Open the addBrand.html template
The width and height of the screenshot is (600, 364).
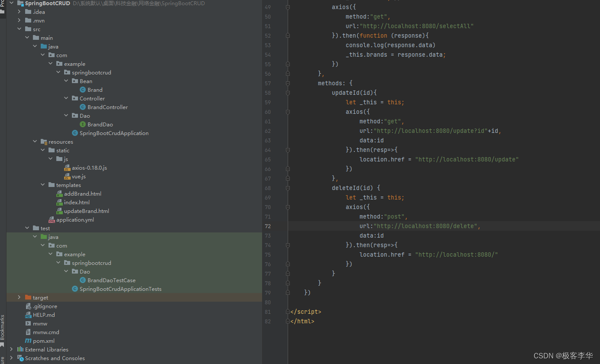pyautogui.click(x=83, y=193)
